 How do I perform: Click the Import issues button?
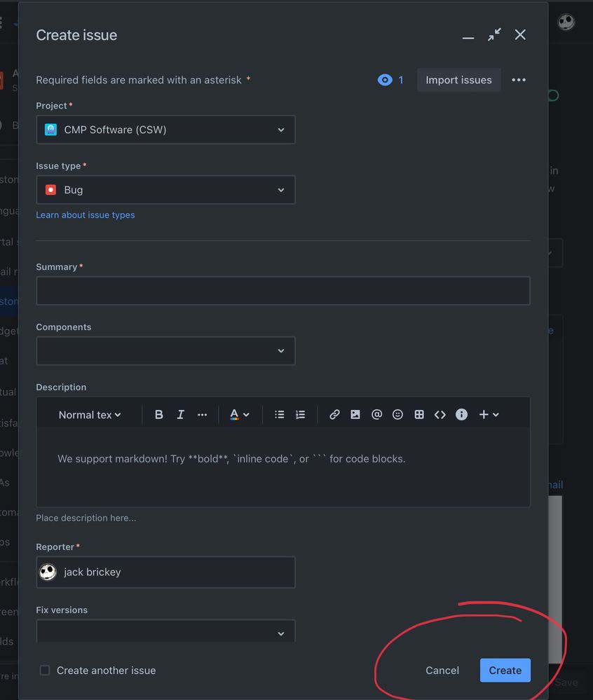pyautogui.click(x=458, y=80)
